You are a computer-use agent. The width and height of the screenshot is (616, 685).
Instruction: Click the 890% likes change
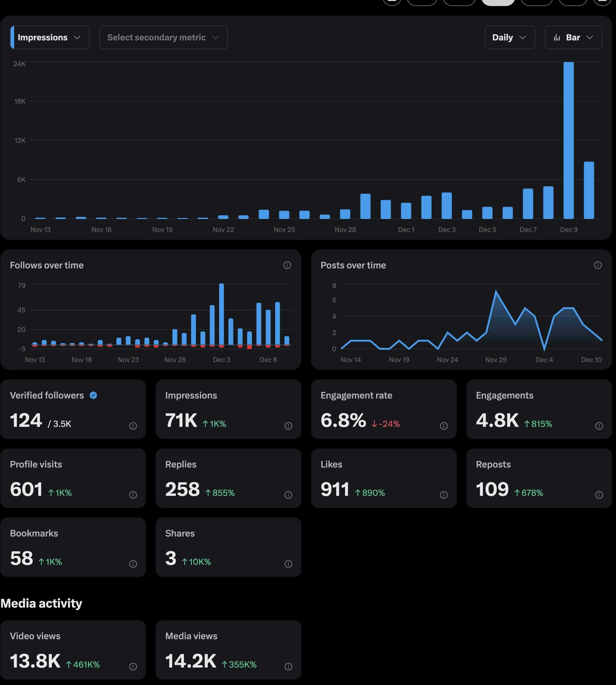(x=370, y=493)
